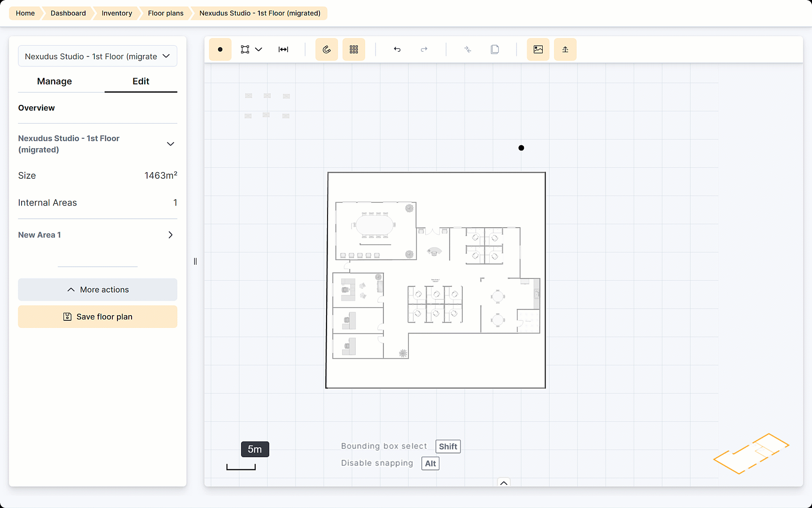Screen dimensions: 812x508
Task: Click the Bounding box select hint text
Action: pyautogui.click(x=384, y=446)
